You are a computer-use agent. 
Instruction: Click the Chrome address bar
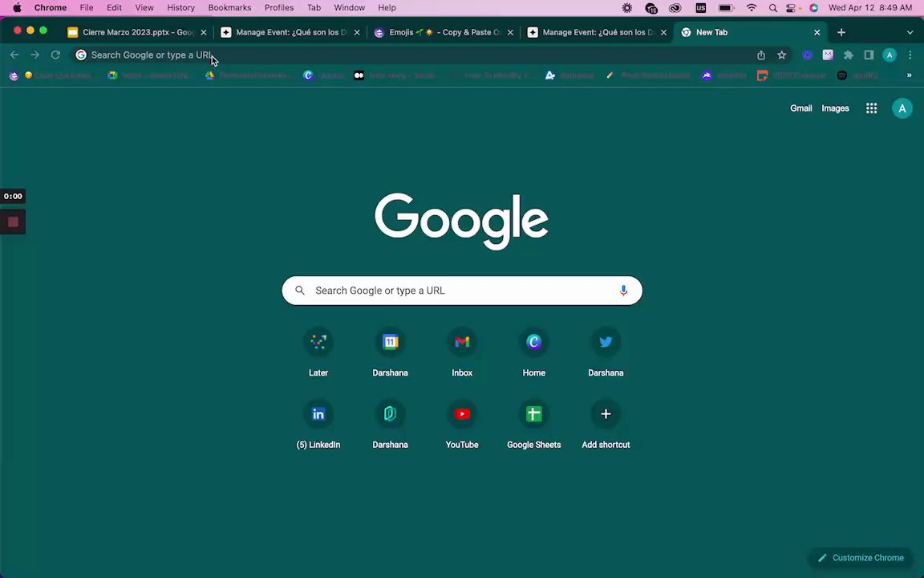point(412,55)
